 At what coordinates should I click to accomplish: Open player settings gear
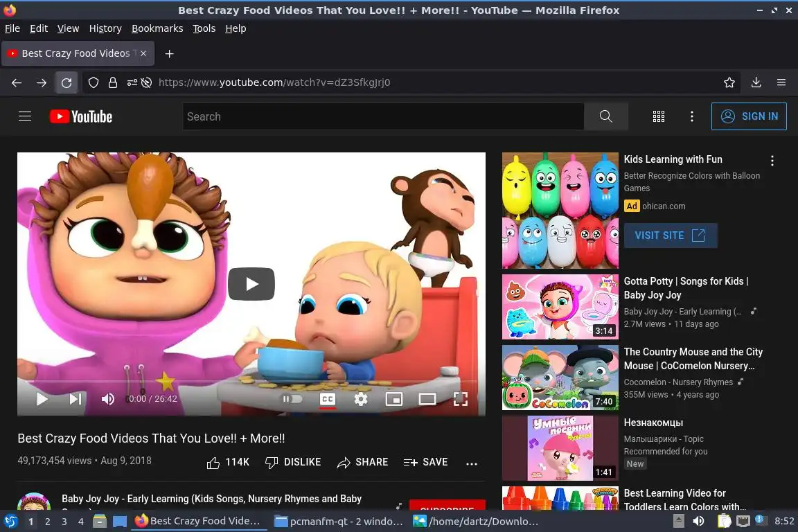tap(361, 398)
